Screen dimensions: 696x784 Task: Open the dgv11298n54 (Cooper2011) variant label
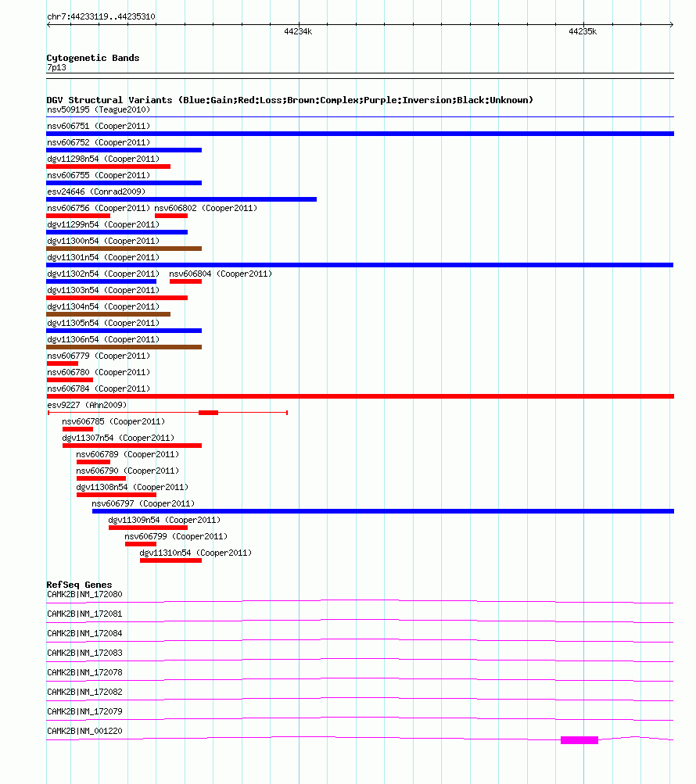pyautogui.click(x=103, y=159)
